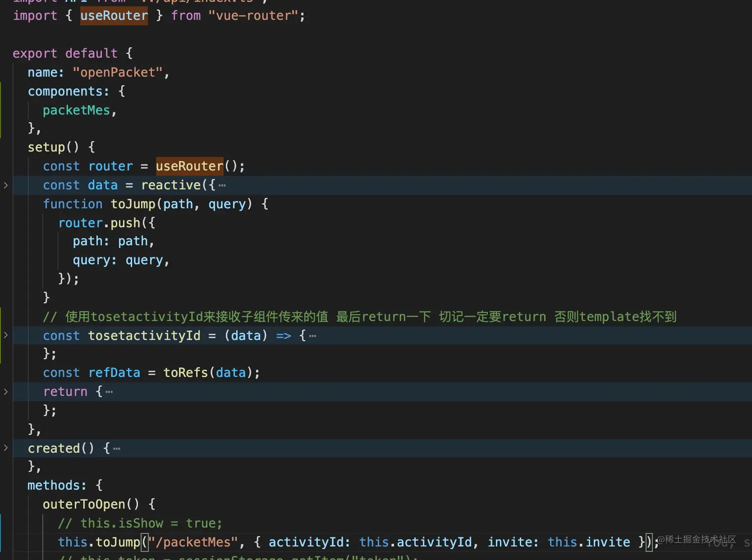The image size is (752, 560).
Task: Click the 'refData' variable name
Action: (114, 373)
